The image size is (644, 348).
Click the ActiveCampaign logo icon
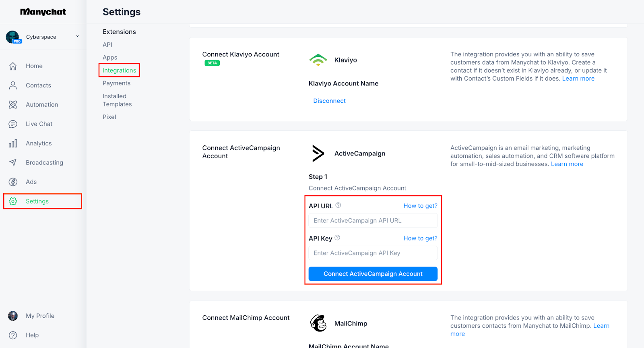click(x=318, y=153)
